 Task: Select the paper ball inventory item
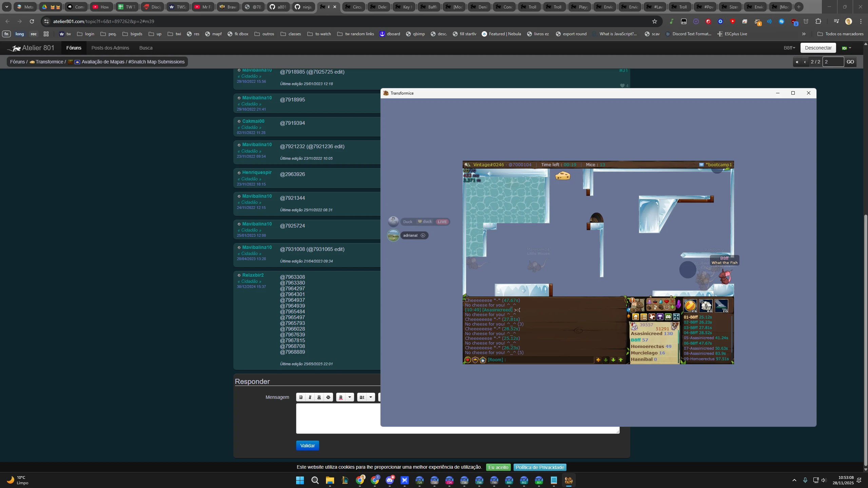tap(706, 306)
